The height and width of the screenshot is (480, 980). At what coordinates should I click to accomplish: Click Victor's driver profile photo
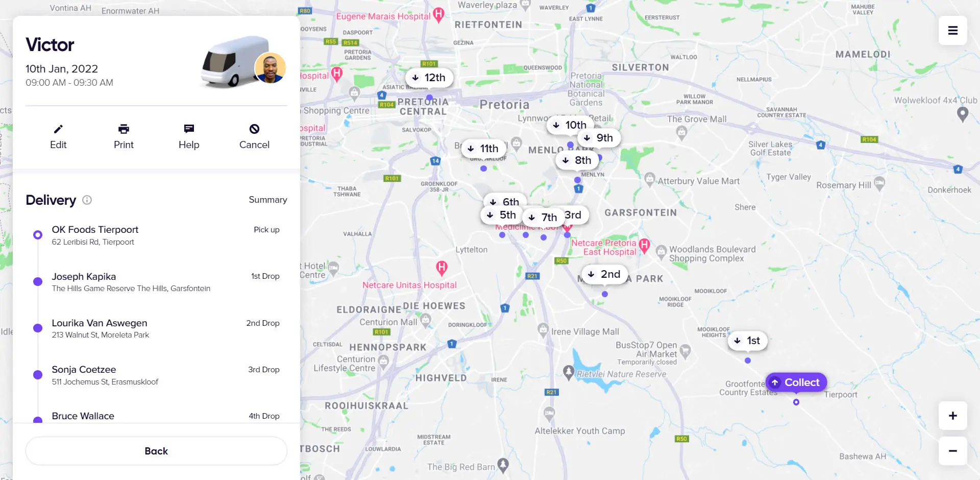point(270,68)
